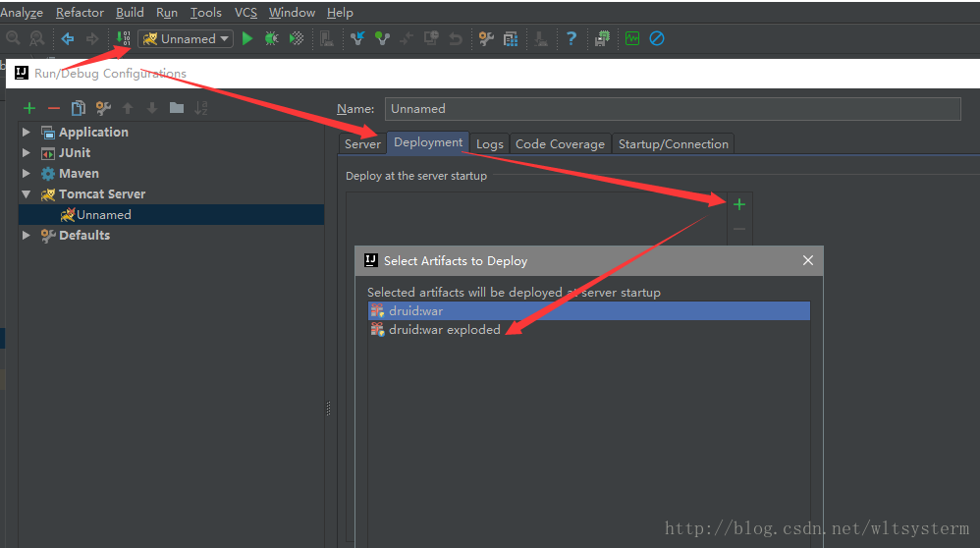The image size is (980, 548).
Task: Copy configuration icon in dialog toolbar
Action: click(79, 108)
